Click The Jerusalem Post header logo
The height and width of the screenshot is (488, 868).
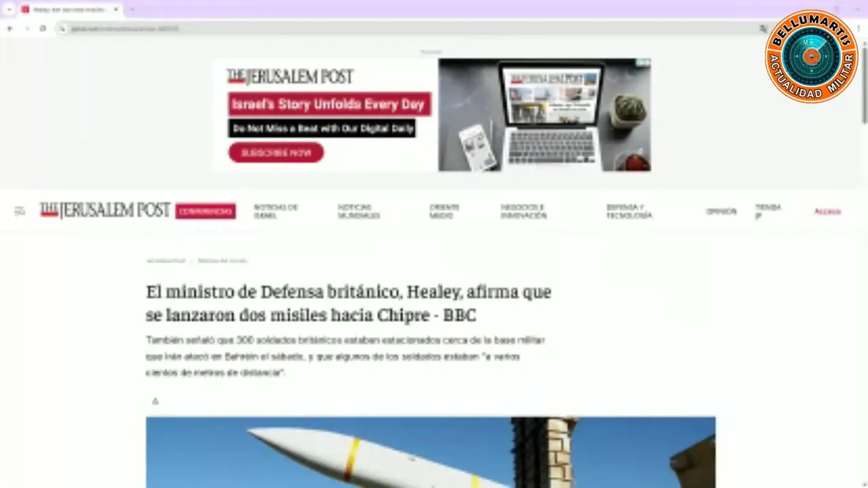[x=104, y=211]
